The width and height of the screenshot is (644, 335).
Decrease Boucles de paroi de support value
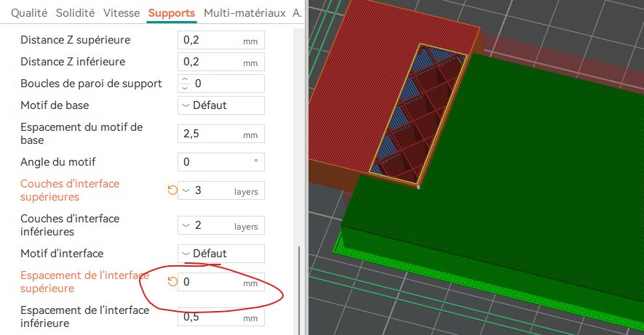coord(185,87)
